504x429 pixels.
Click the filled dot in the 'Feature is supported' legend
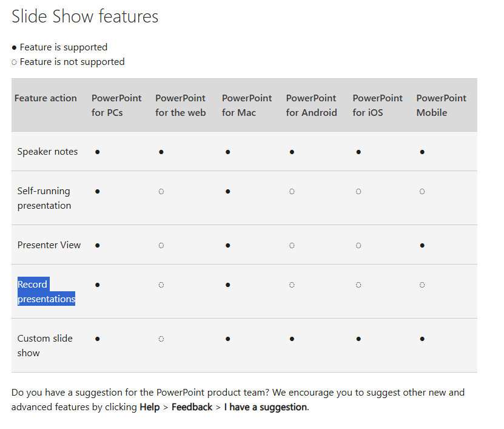tap(15, 47)
